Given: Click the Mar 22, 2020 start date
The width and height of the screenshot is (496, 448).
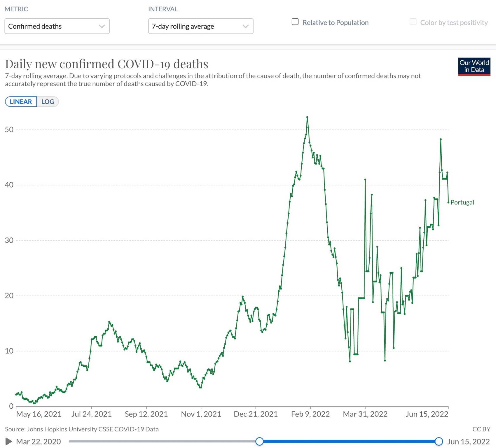Looking at the screenshot, I should 39,442.
